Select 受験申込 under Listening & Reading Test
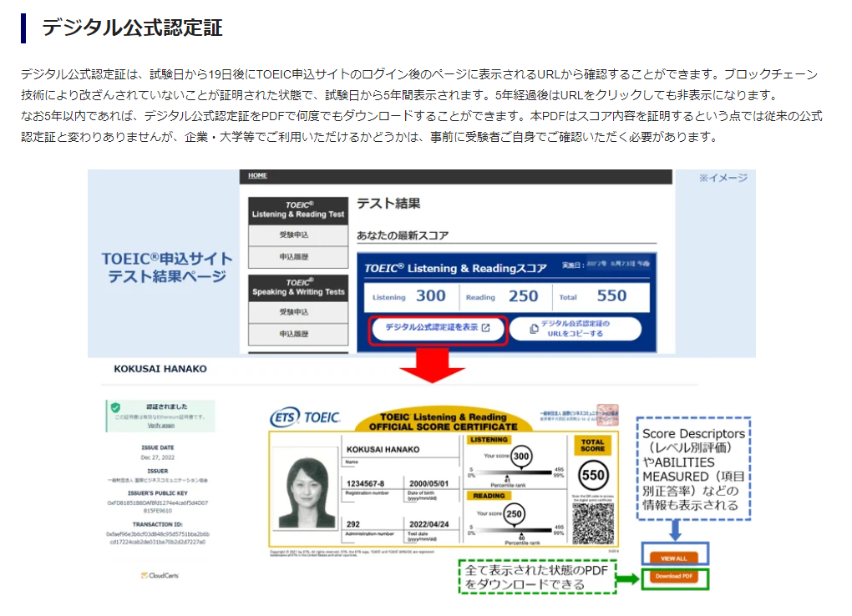Screen dimensions: 852x616 pyautogui.click(x=298, y=235)
